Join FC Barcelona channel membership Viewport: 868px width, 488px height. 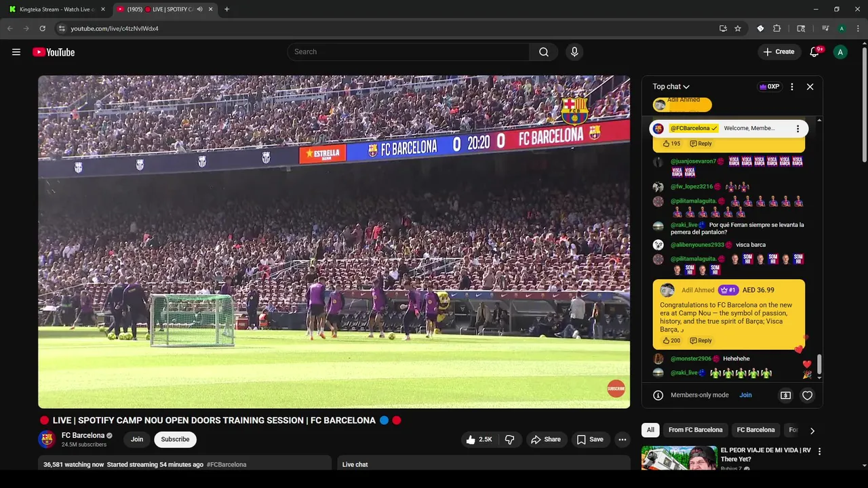[137, 439]
